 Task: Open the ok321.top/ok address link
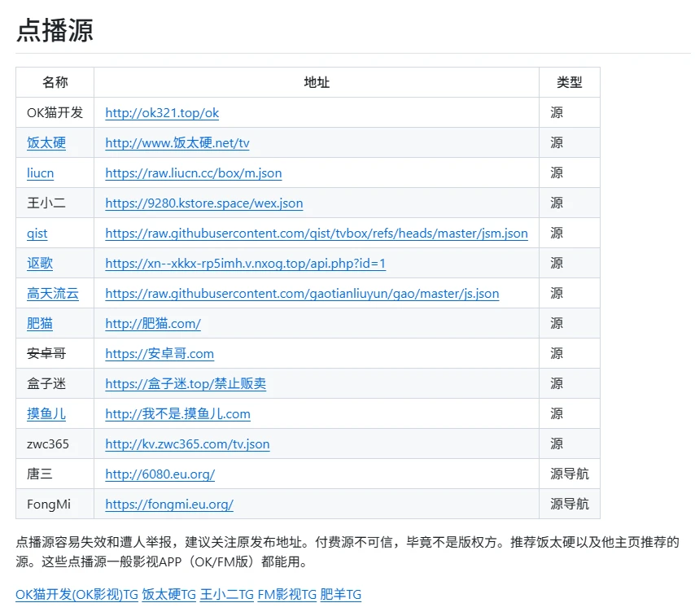pyautogui.click(x=162, y=113)
